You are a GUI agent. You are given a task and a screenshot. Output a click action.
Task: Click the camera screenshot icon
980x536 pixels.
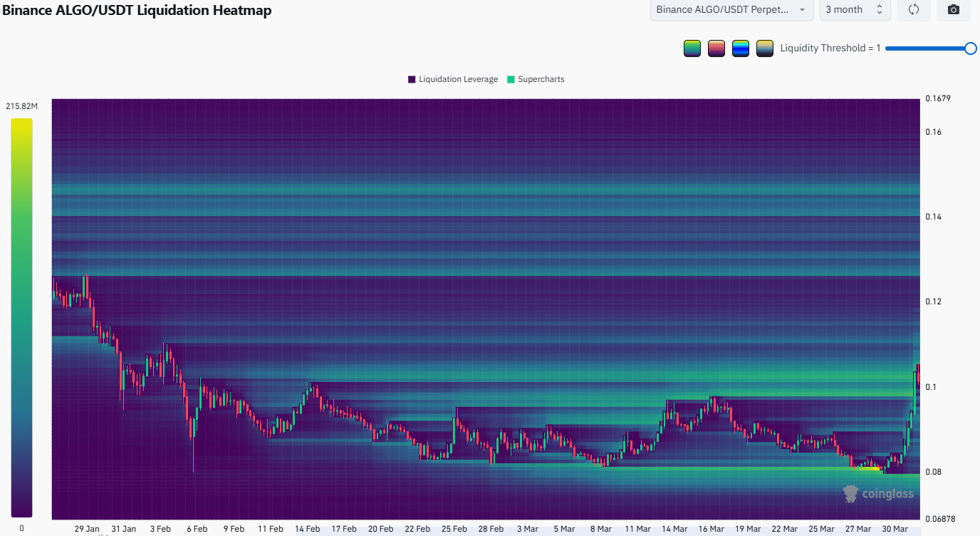954,10
